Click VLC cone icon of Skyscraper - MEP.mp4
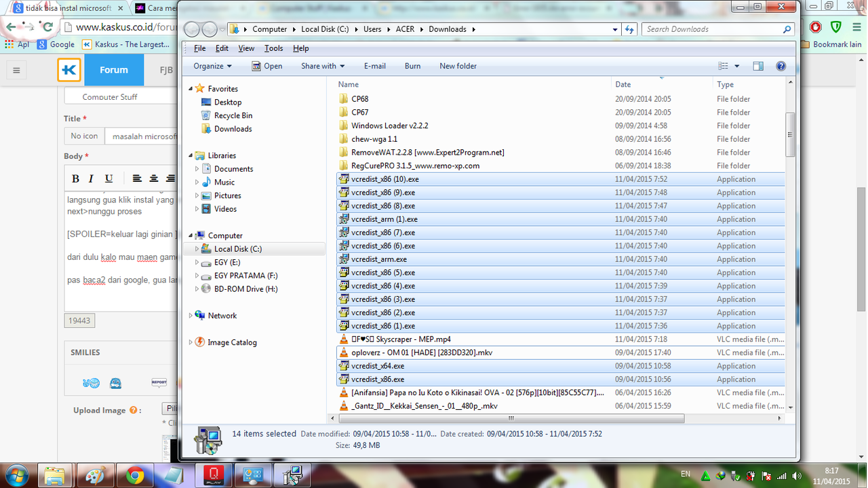The height and width of the screenshot is (488, 868). pyautogui.click(x=344, y=339)
